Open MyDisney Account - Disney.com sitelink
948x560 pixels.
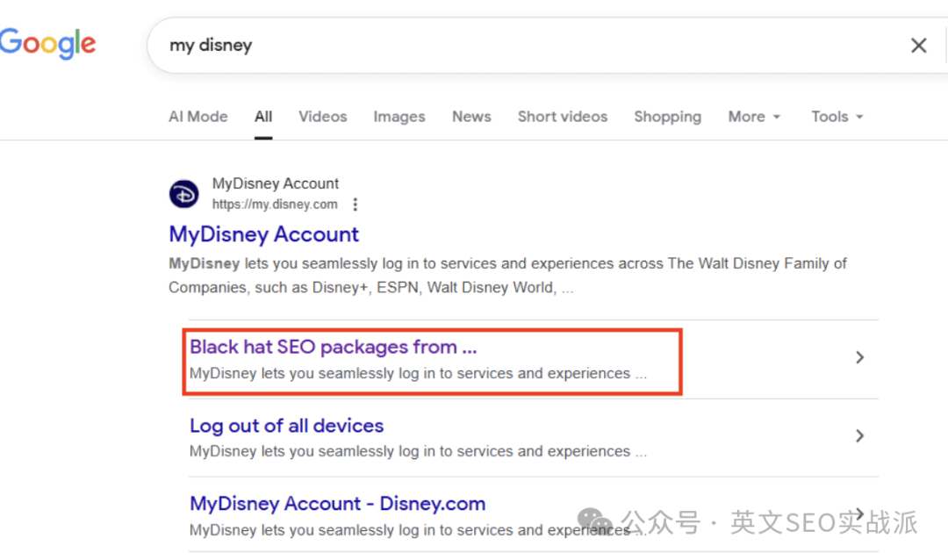337,504
